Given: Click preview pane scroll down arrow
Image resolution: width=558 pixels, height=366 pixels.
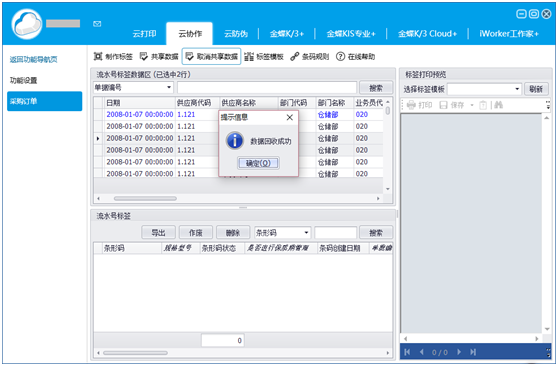Looking at the screenshot, I should pos(547,329).
